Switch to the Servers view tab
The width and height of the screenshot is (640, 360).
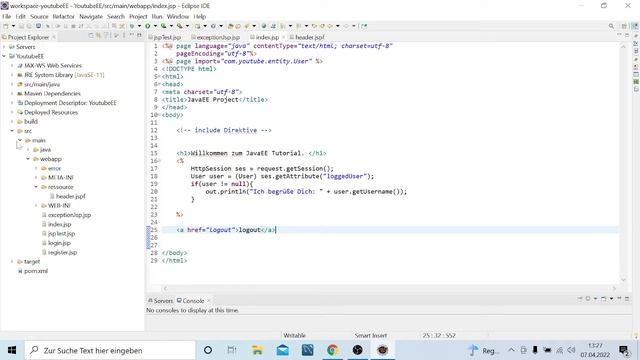[160, 301]
